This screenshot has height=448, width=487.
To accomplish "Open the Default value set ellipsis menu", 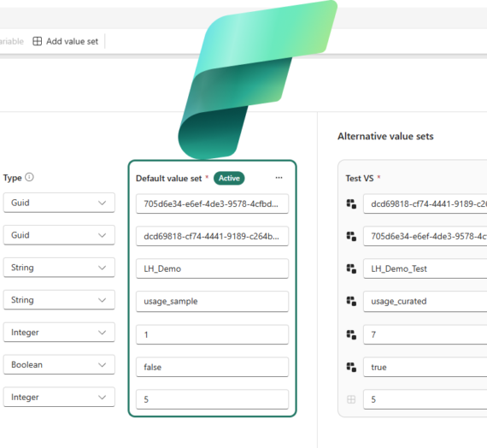I will pos(279,178).
